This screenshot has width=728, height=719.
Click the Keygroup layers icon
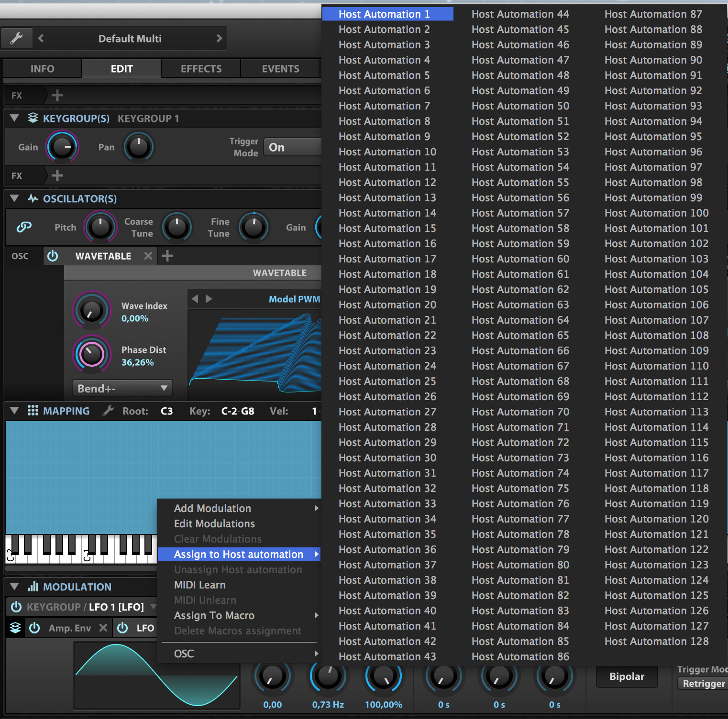33,118
